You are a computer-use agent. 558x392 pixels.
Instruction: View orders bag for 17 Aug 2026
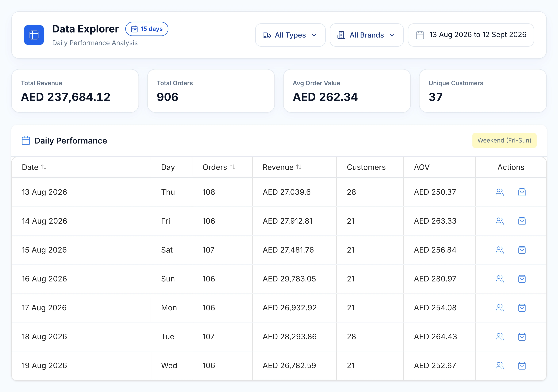click(x=522, y=308)
